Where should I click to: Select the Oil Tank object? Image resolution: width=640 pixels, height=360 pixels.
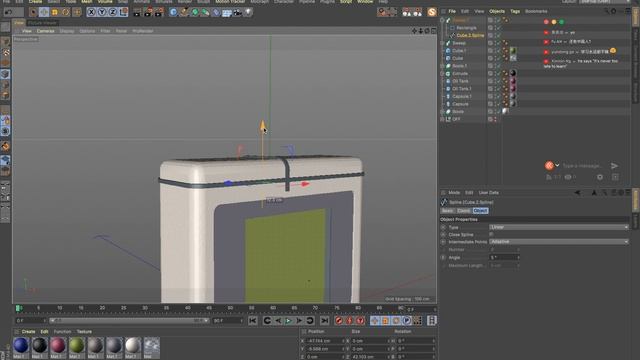pyautogui.click(x=460, y=81)
